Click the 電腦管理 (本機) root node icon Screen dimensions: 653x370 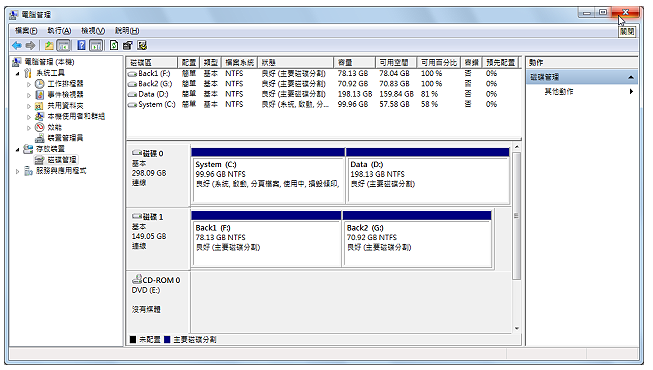pos(16,62)
